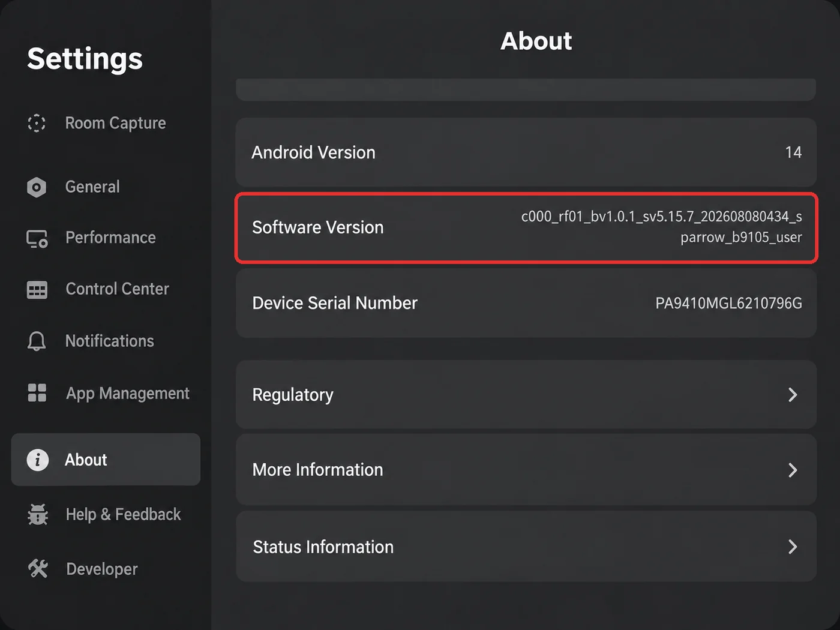Click the Help & Feedback bug icon
Screen dimensions: 840x630
pyautogui.click(x=38, y=514)
